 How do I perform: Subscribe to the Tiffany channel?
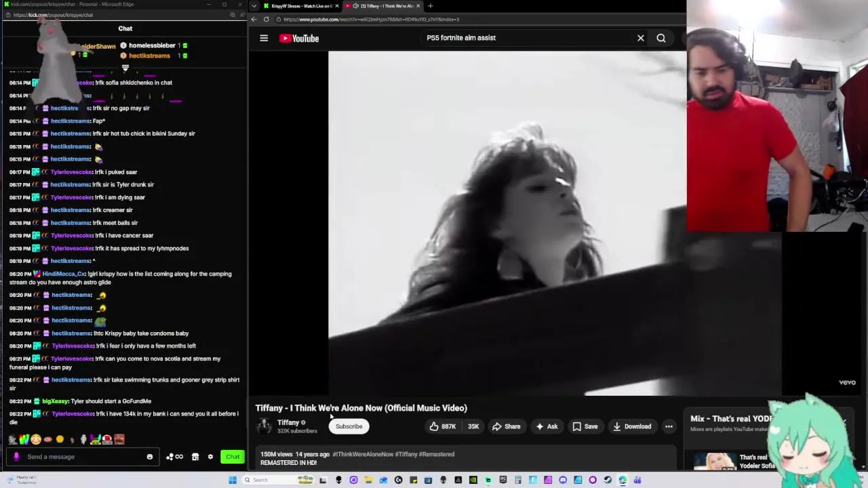coord(349,426)
